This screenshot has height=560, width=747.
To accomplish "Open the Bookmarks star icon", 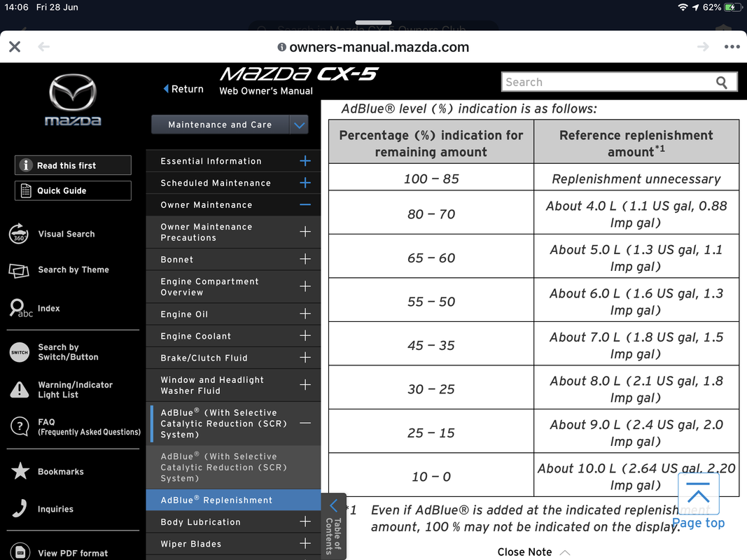I will click(x=20, y=471).
